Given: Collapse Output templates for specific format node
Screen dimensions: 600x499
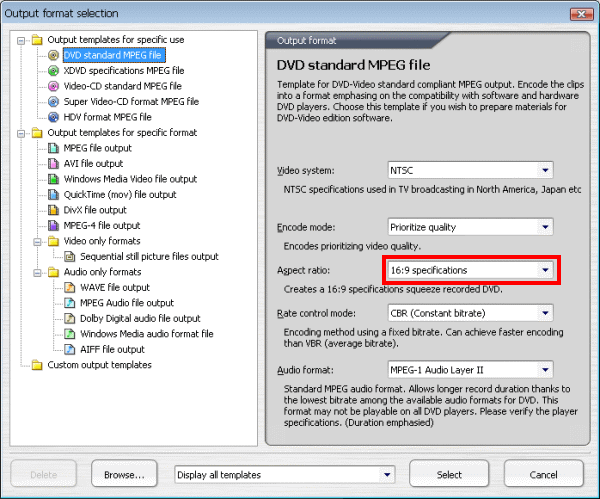Looking at the screenshot, I should pyautogui.click(x=21, y=133).
